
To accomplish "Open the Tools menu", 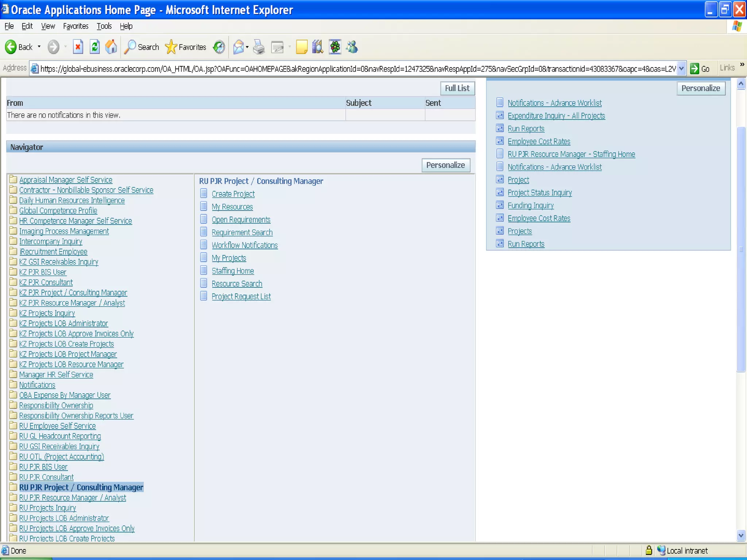I will [104, 26].
